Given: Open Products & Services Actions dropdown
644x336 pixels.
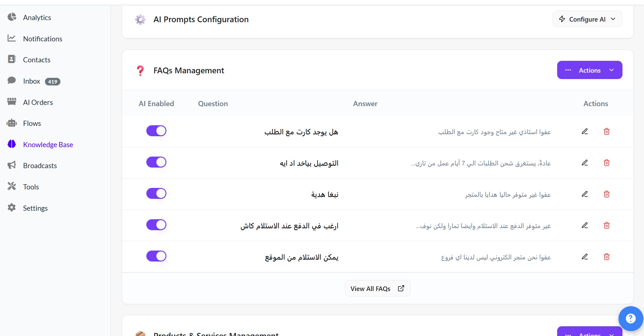Looking at the screenshot, I should [589, 333].
